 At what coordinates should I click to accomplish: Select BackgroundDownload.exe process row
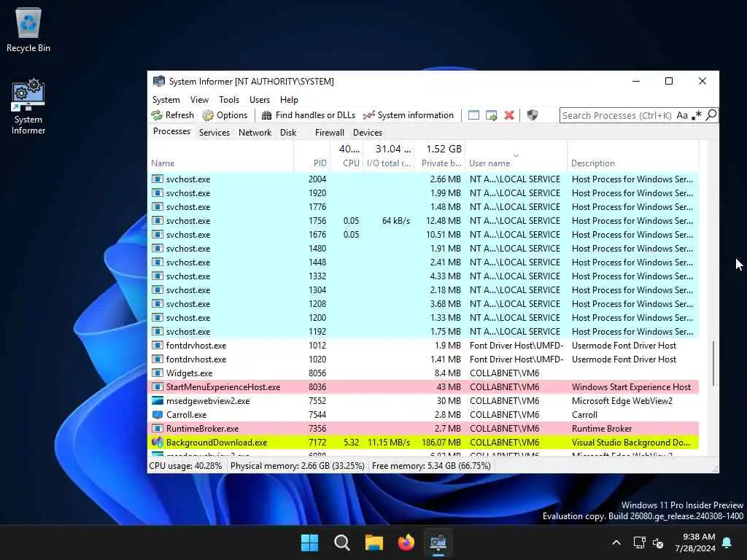[423, 443]
